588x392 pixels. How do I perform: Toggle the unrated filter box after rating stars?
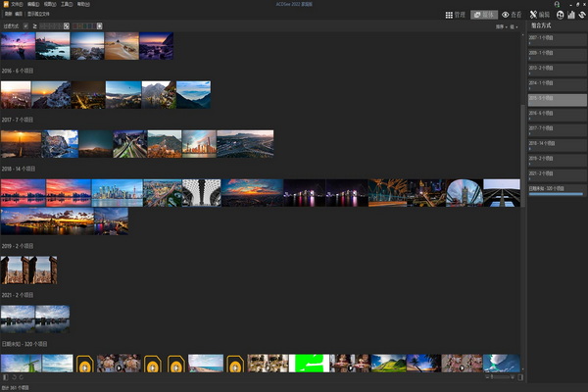67,25
